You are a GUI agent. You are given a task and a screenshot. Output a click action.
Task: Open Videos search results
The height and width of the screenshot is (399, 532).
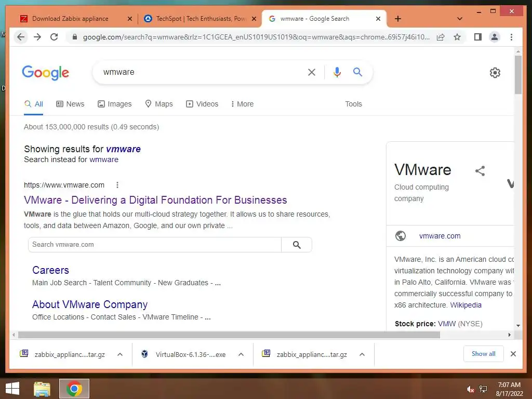(202, 104)
